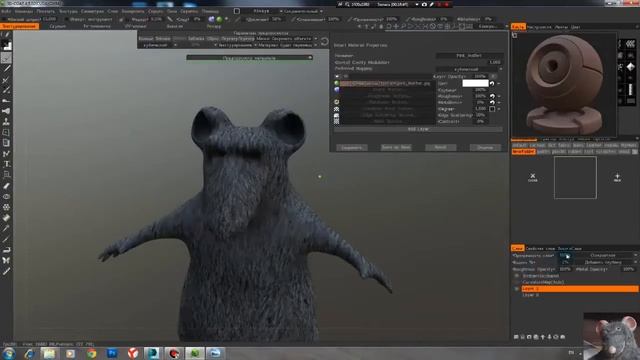Viewport: 640px width, 360px height.
Task: Click the material name field PBR_leather
Action: [x=469, y=56]
